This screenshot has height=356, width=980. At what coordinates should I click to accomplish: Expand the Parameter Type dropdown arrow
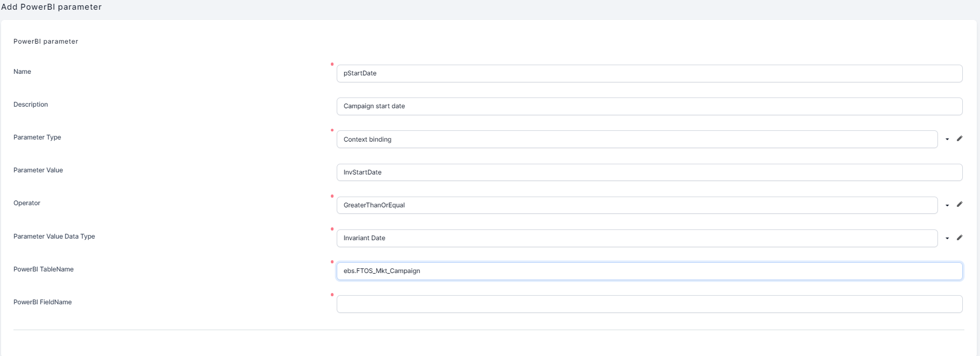pyautogui.click(x=947, y=139)
